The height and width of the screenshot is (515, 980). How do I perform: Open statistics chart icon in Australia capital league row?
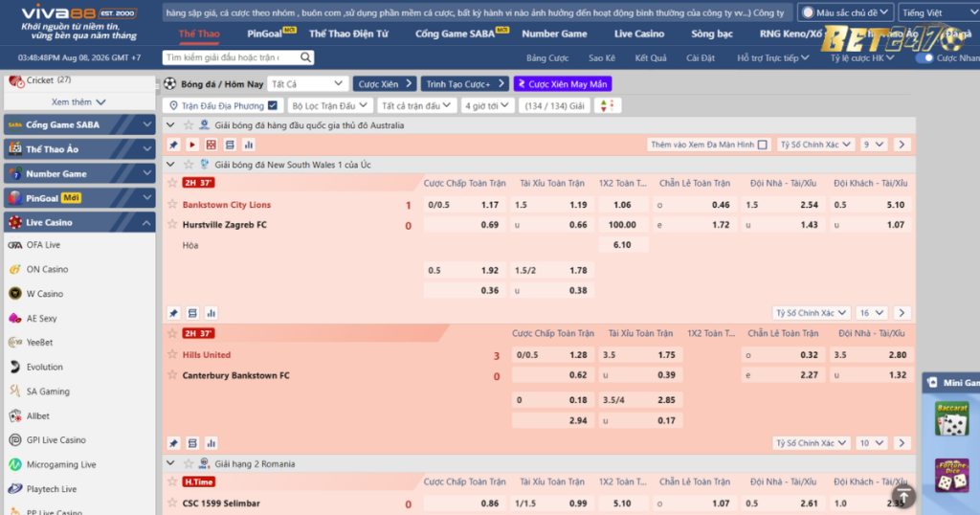pos(249,145)
